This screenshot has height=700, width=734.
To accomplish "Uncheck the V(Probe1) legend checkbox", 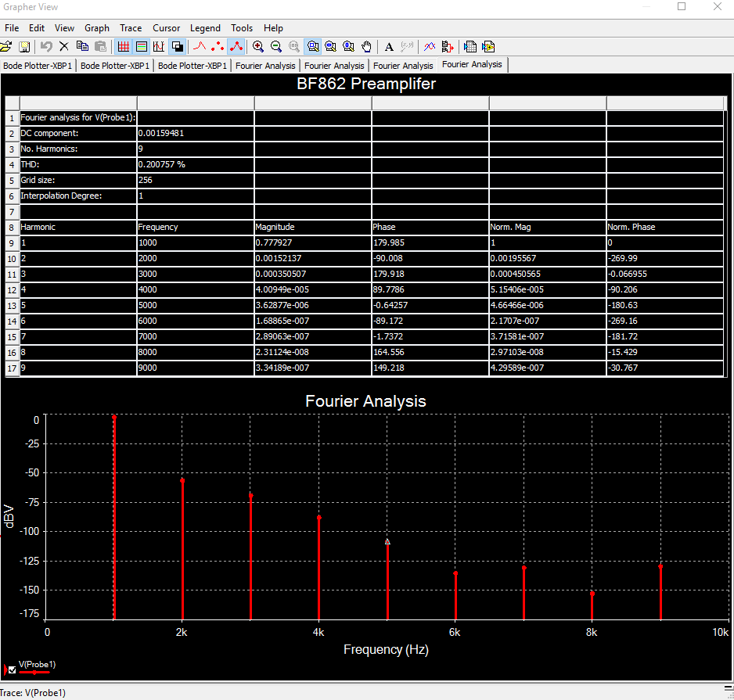I will click(13, 669).
